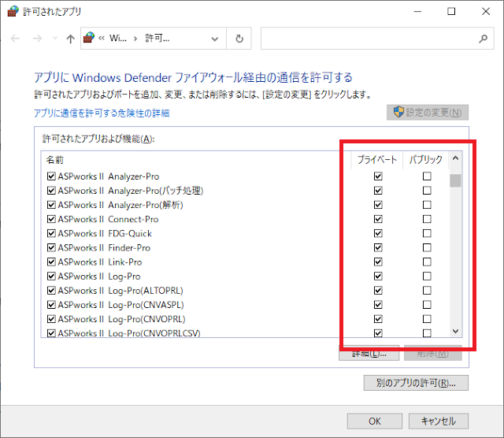Toggle checkbox for ASPworks II Connect-Pro

[51, 219]
